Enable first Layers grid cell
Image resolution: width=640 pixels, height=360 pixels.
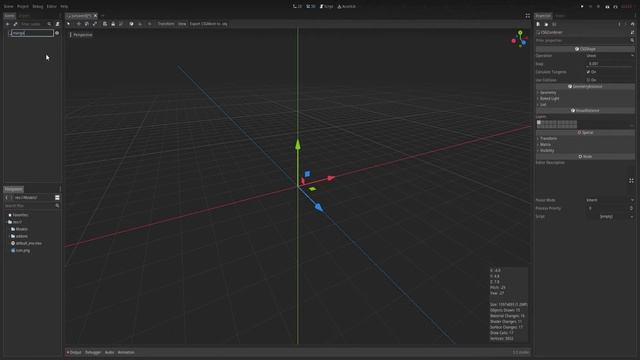539,122
